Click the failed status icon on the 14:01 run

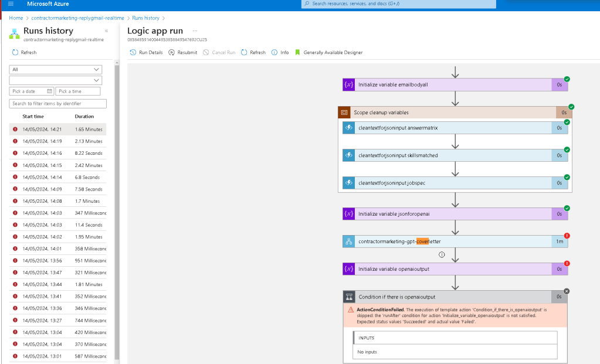click(15, 249)
